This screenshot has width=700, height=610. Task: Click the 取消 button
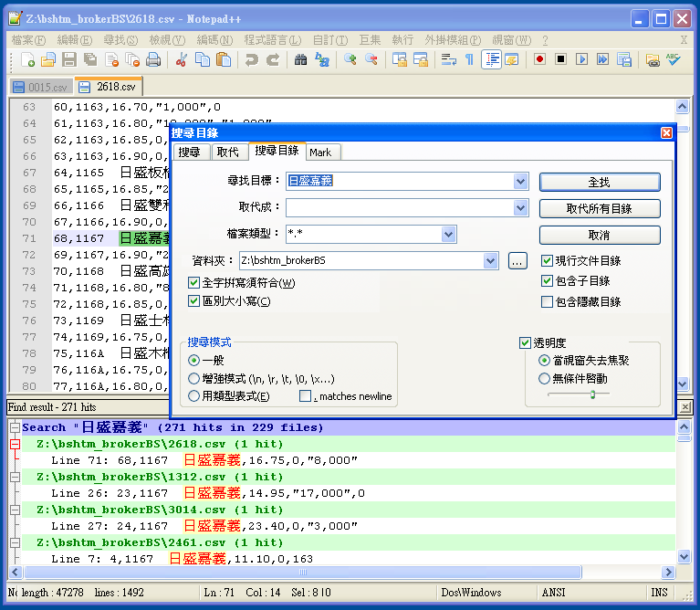[x=599, y=235]
